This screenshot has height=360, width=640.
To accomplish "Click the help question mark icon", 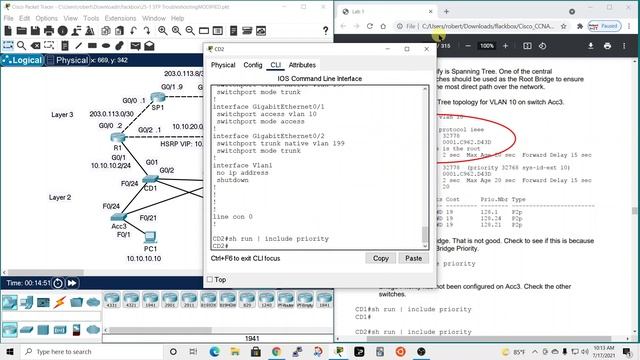I will (x=325, y=31).
